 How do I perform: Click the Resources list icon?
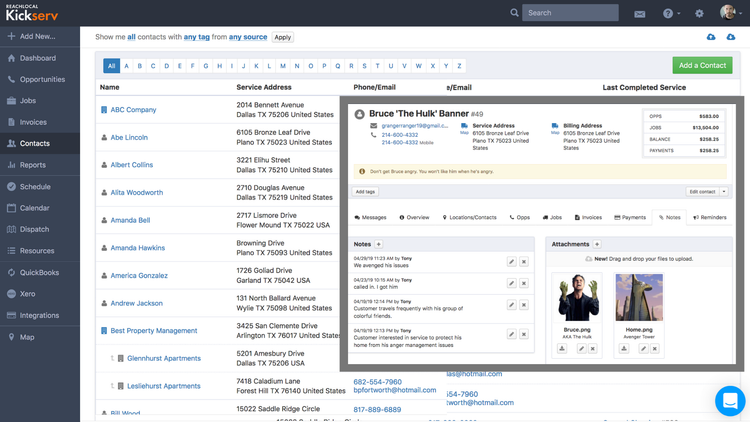click(11, 251)
